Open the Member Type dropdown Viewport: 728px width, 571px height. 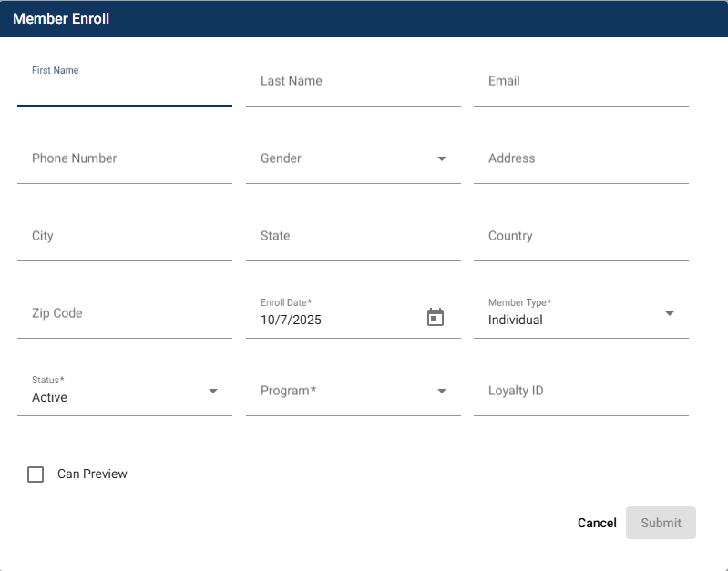[580, 314]
